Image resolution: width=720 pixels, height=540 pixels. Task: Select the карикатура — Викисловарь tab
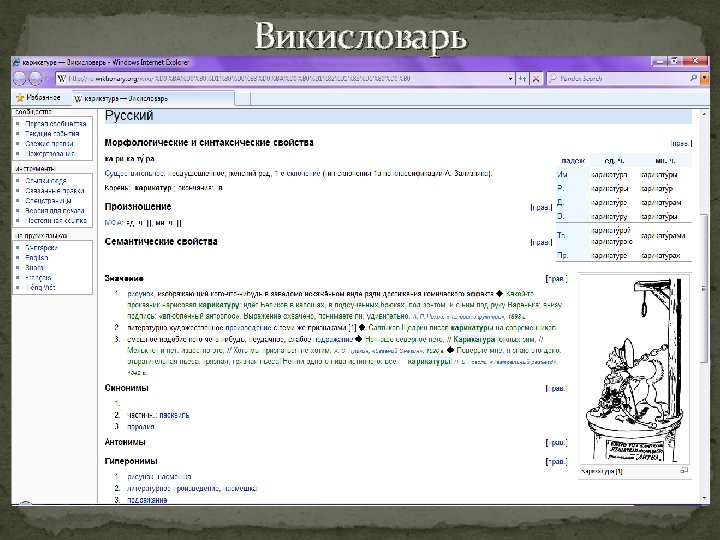tap(152, 98)
